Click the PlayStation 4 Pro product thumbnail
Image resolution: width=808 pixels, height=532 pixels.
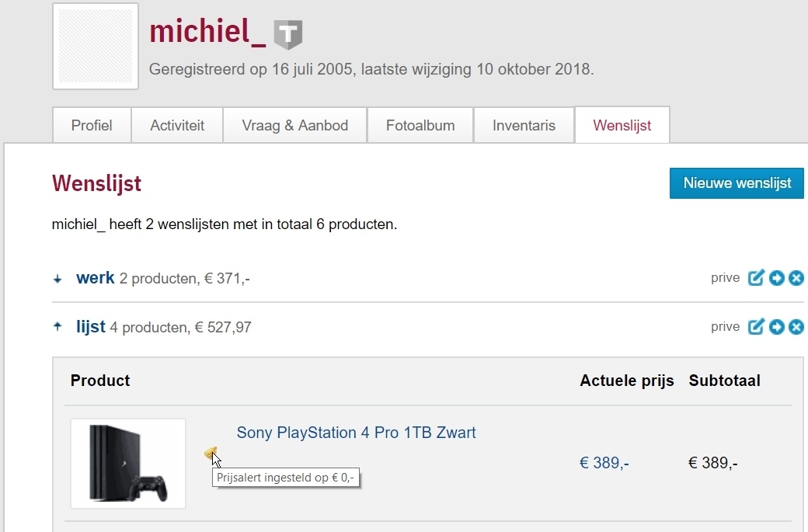(x=128, y=464)
